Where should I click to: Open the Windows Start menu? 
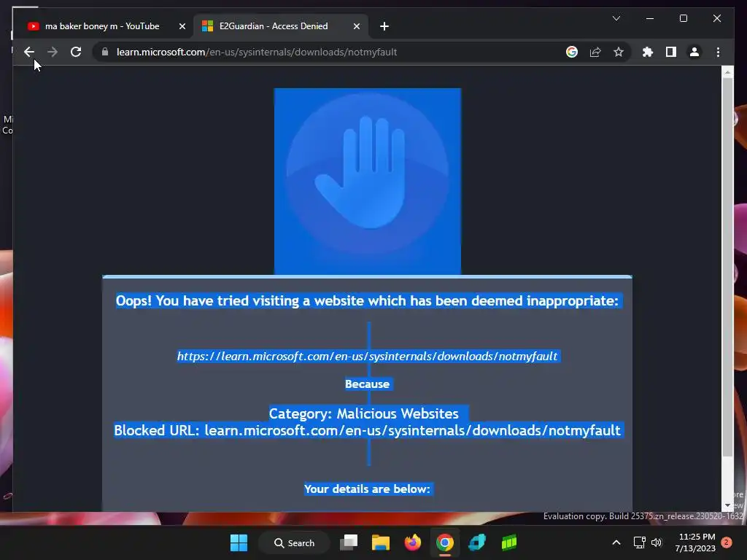point(239,542)
